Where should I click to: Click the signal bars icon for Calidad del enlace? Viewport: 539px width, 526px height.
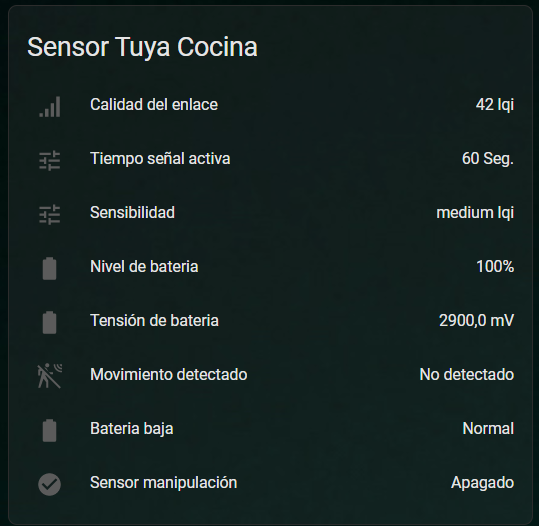50,107
